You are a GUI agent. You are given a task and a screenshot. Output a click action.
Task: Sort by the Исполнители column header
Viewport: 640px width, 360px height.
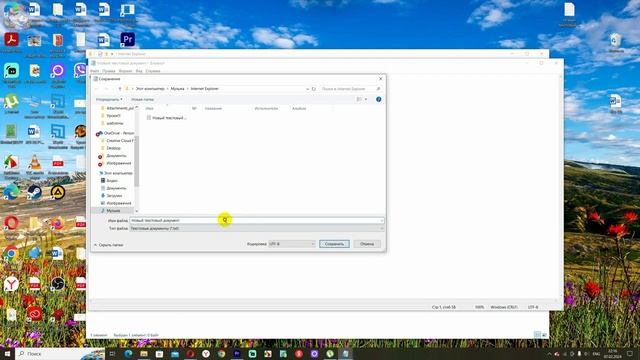(x=266, y=109)
